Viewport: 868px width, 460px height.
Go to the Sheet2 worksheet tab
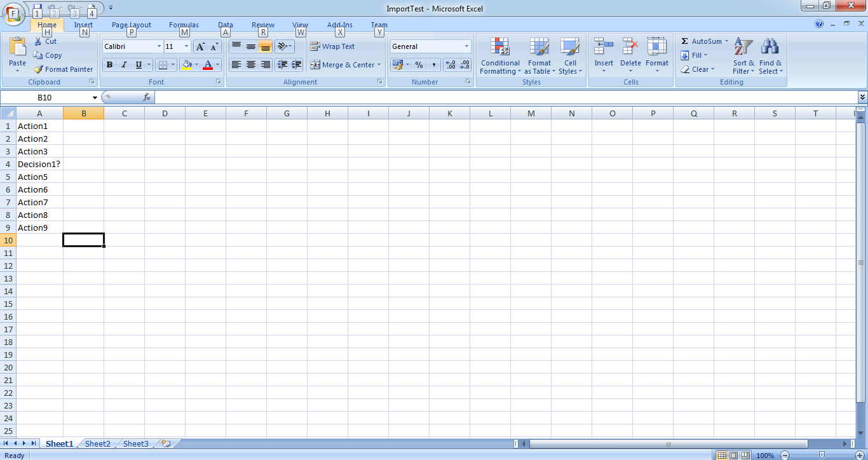[x=98, y=444]
